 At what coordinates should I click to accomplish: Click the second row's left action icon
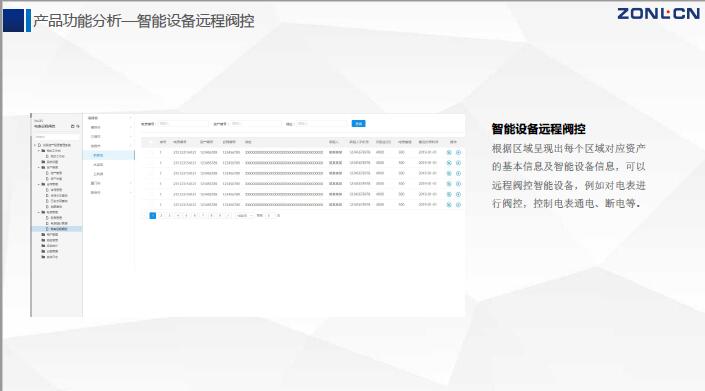pos(449,163)
